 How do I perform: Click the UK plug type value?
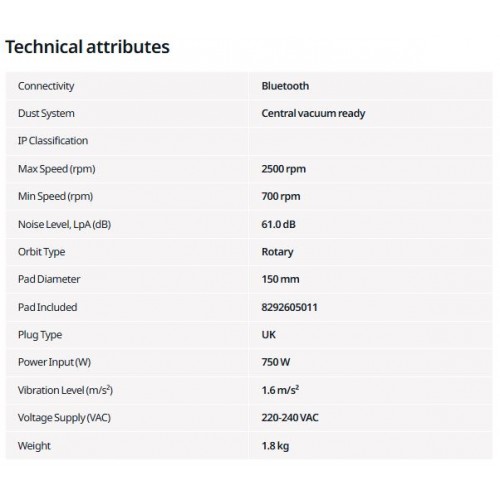[269, 334]
